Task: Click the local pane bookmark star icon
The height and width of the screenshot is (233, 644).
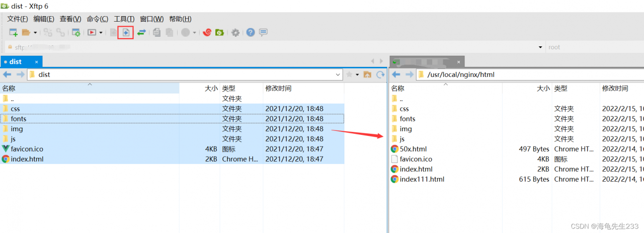Action: [x=349, y=74]
